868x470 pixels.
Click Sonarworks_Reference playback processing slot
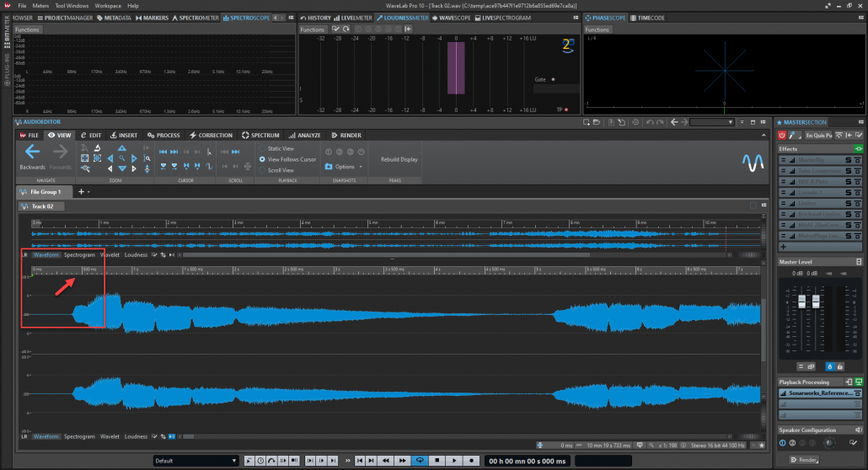820,393
